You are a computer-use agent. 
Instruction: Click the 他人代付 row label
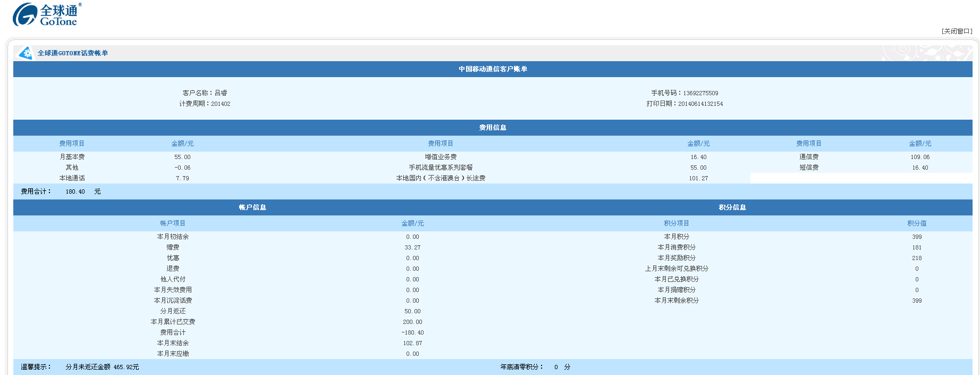coord(173,279)
